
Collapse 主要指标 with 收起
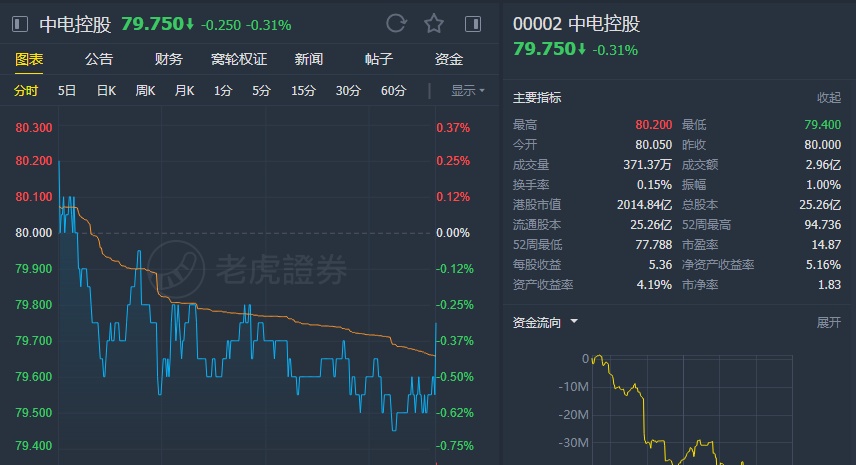(x=829, y=98)
